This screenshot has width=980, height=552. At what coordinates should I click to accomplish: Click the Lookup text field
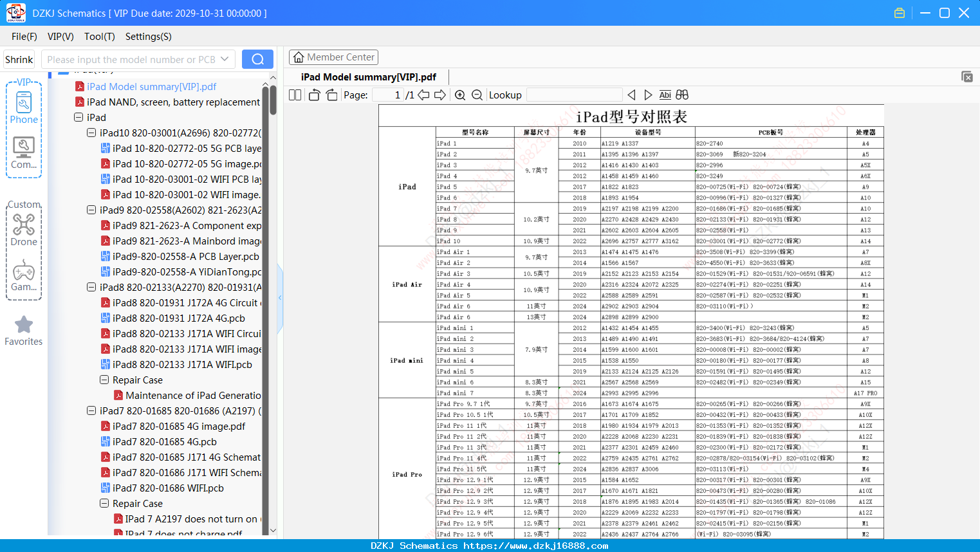pyautogui.click(x=575, y=95)
